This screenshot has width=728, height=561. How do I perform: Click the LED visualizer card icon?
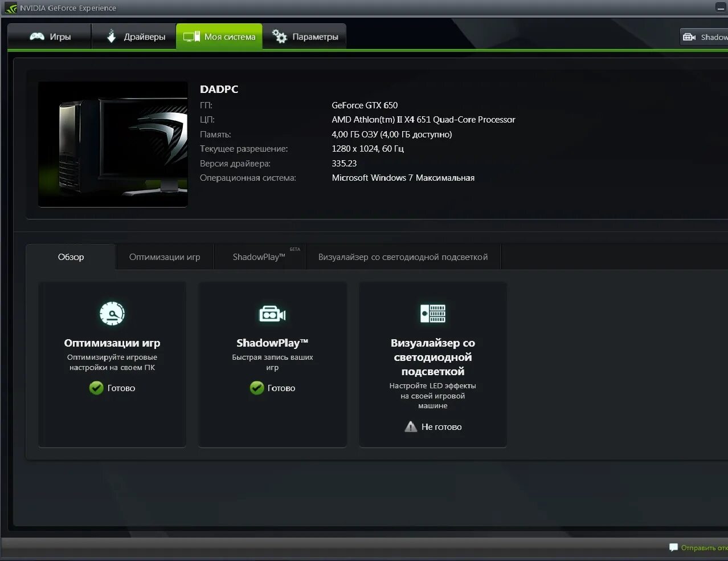click(x=433, y=314)
